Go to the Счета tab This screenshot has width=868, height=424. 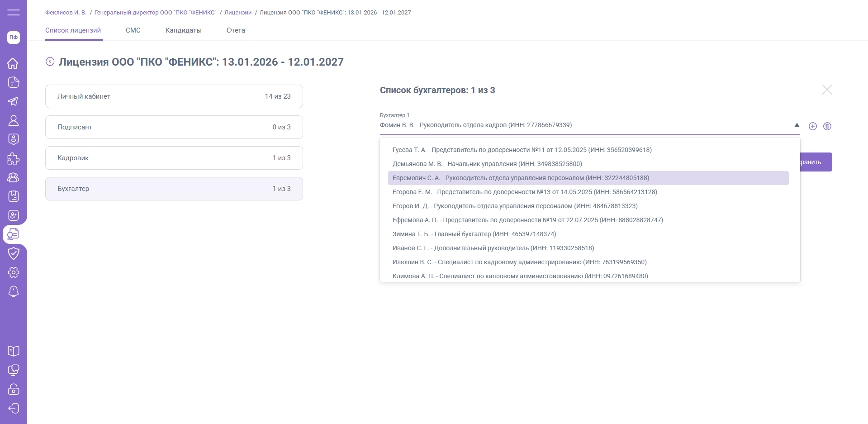[236, 30]
